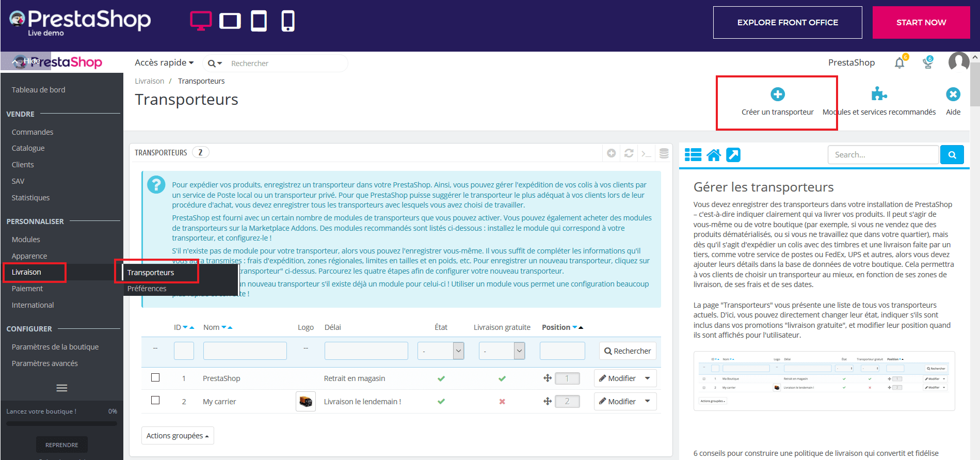Expand Modifier options for My carrier
This screenshot has height=460, width=980.
pyautogui.click(x=648, y=401)
